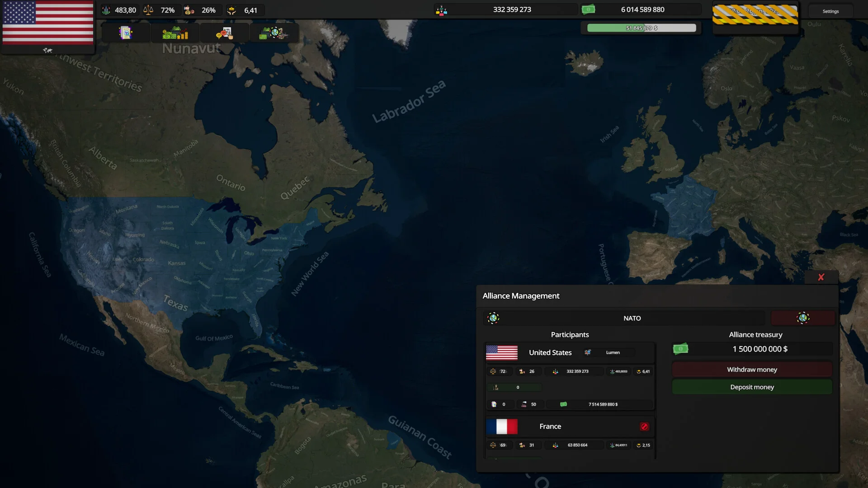This screenshot has height=488, width=868.
Task: Click the income progress bar showing 51 845 879 $
Action: click(x=642, y=28)
